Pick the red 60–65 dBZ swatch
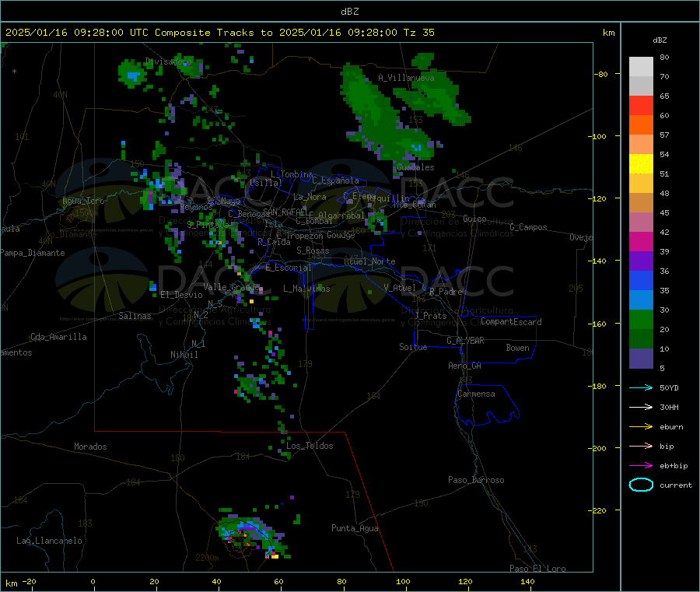The image size is (700, 592). (641, 105)
